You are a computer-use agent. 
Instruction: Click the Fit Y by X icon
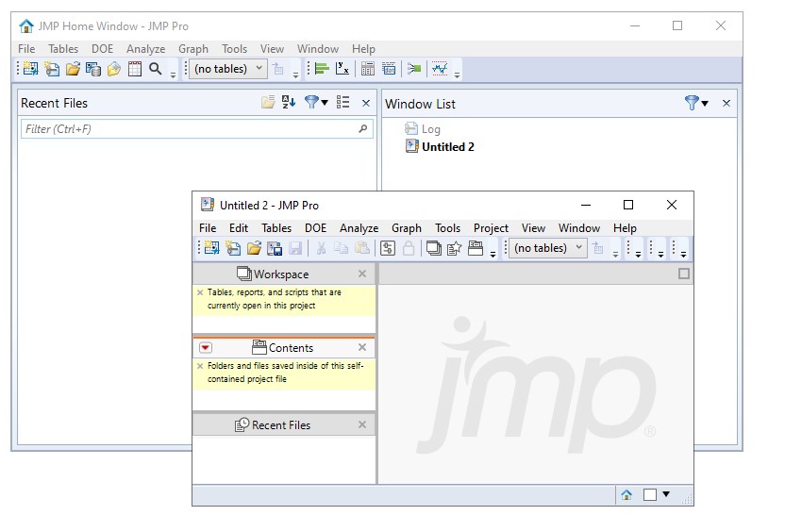(342, 69)
